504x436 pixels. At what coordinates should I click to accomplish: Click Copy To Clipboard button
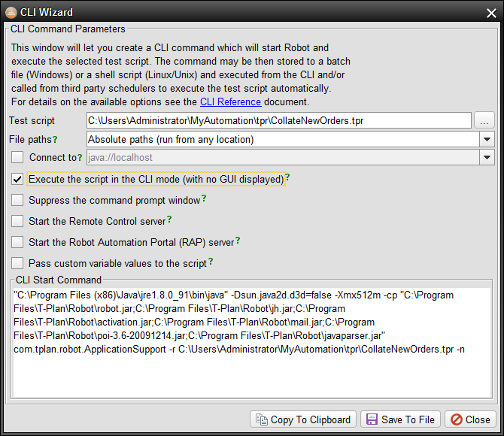point(302,419)
